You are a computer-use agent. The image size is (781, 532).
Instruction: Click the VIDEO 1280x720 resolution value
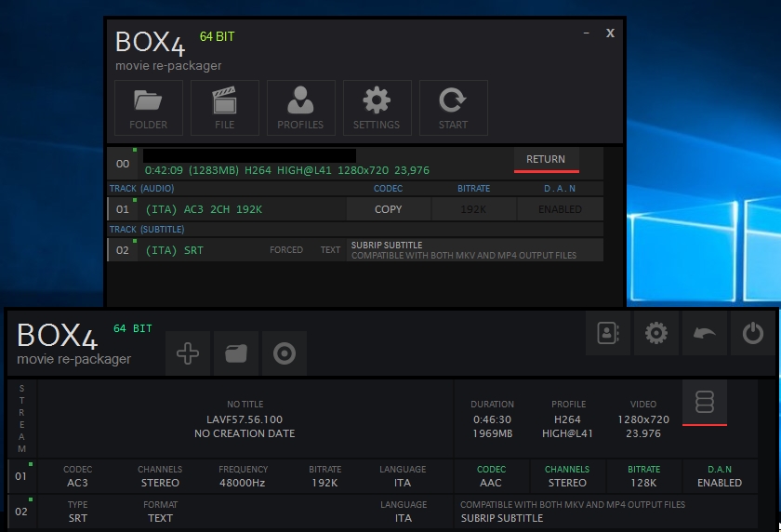click(643, 419)
